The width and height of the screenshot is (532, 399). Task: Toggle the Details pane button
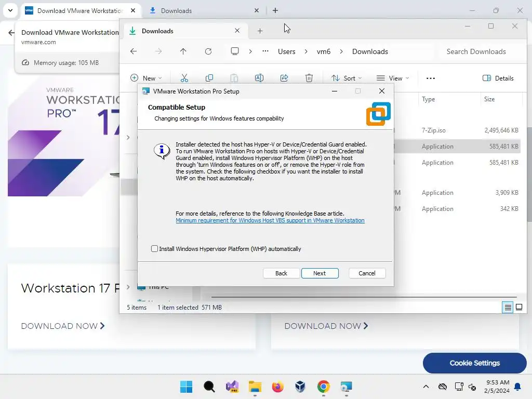coord(498,78)
